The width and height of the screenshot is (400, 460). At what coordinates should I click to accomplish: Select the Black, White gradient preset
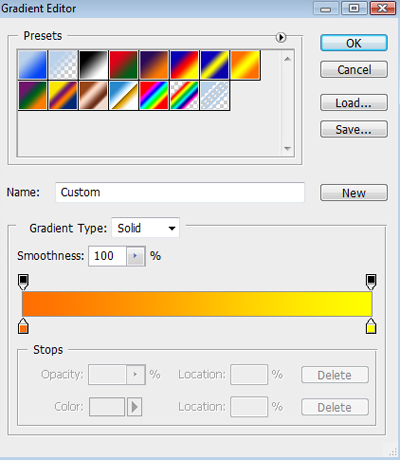click(x=93, y=65)
